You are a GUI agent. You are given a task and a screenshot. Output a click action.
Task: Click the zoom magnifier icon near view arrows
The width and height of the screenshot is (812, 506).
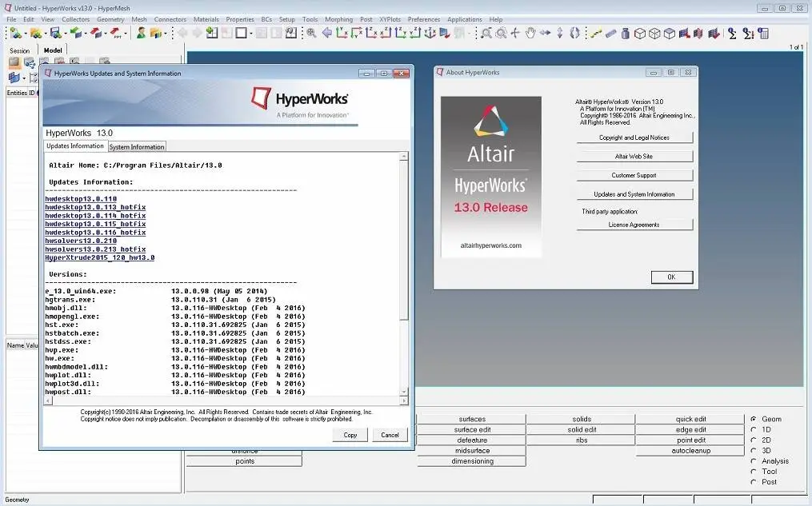tap(311, 33)
